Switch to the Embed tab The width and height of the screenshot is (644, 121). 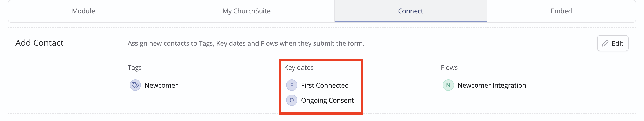point(561,11)
